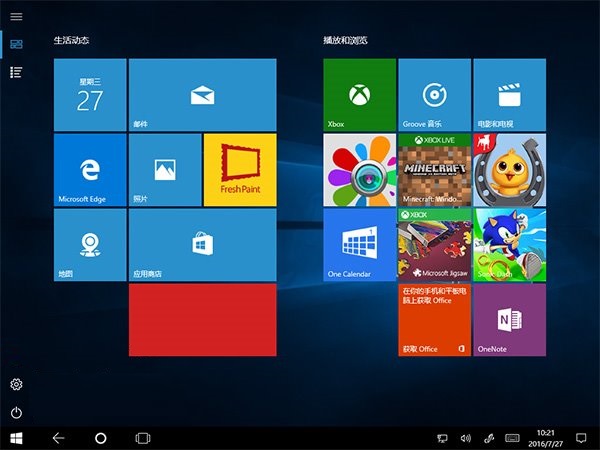The image size is (600, 450).
Task: Launch Microsoft Jigsaw tile
Action: 434,245
